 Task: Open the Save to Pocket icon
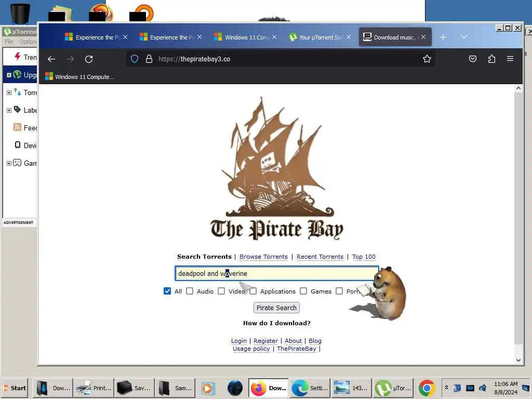(473, 59)
